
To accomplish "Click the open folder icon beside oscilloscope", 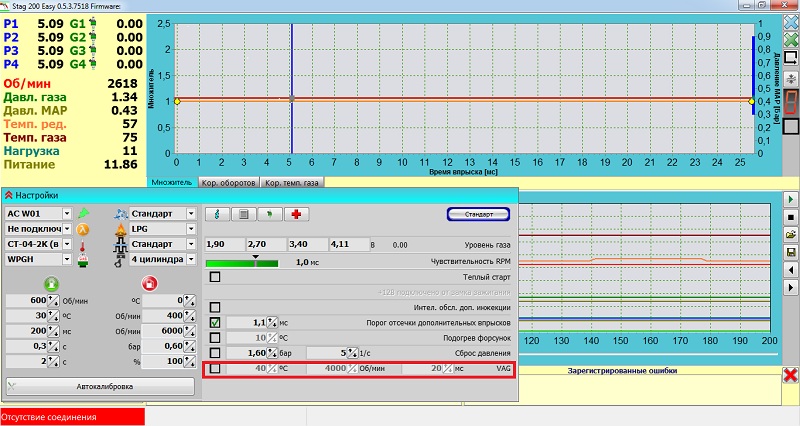I will (x=790, y=233).
